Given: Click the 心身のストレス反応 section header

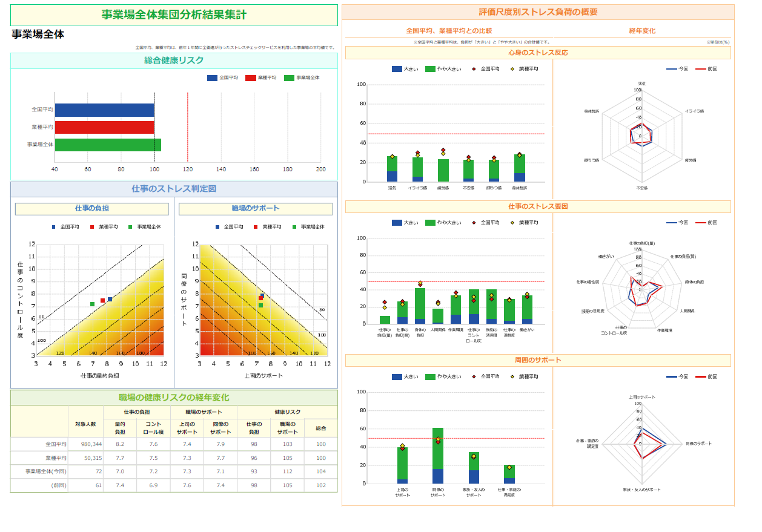Looking at the screenshot, I should (x=538, y=53).
